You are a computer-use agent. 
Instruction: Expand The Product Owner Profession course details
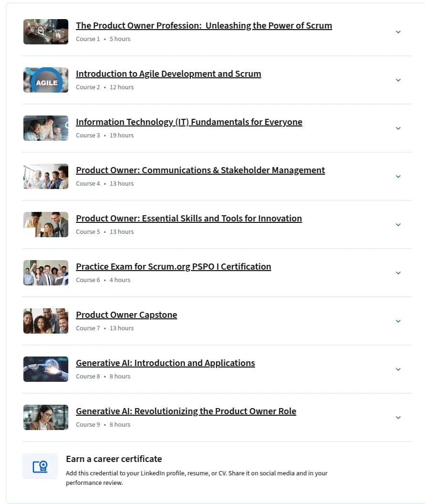tap(398, 32)
